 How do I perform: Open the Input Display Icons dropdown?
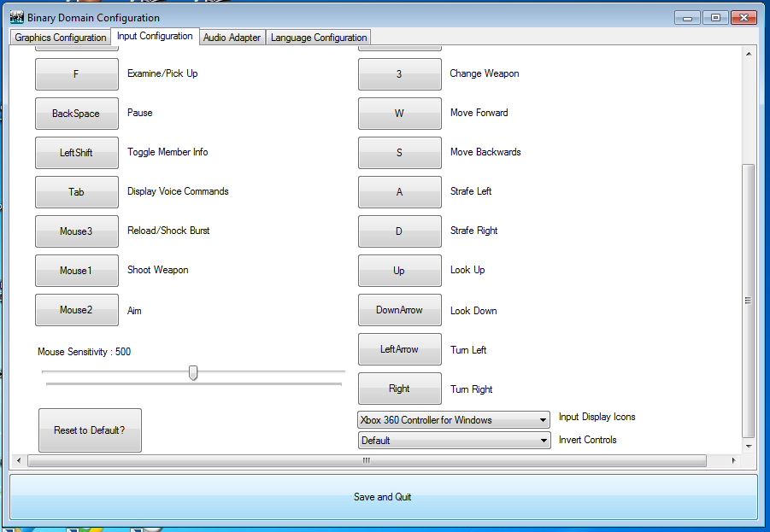pos(453,420)
